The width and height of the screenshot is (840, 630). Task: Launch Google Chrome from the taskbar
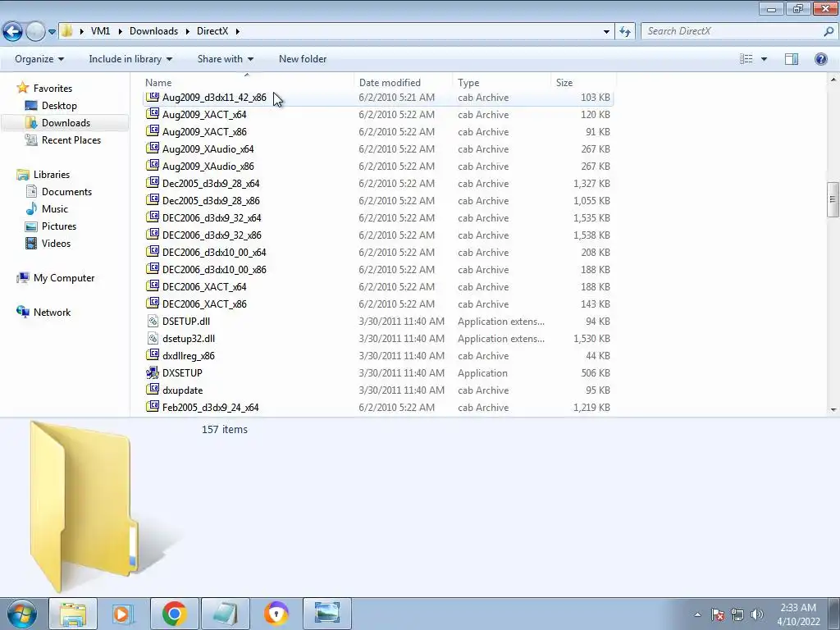click(x=174, y=614)
